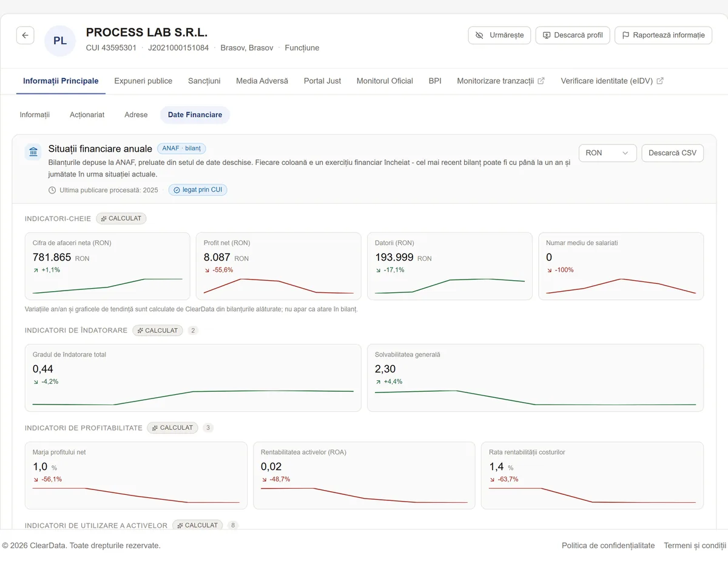Go to the Monitorul Oficial tab
The height and width of the screenshot is (561, 728).
coord(385,81)
